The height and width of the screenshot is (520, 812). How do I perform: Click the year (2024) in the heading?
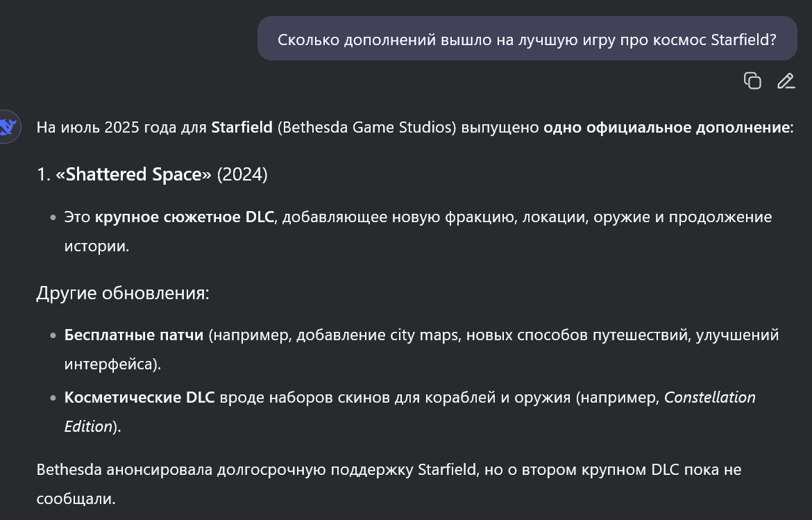pyautogui.click(x=242, y=174)
